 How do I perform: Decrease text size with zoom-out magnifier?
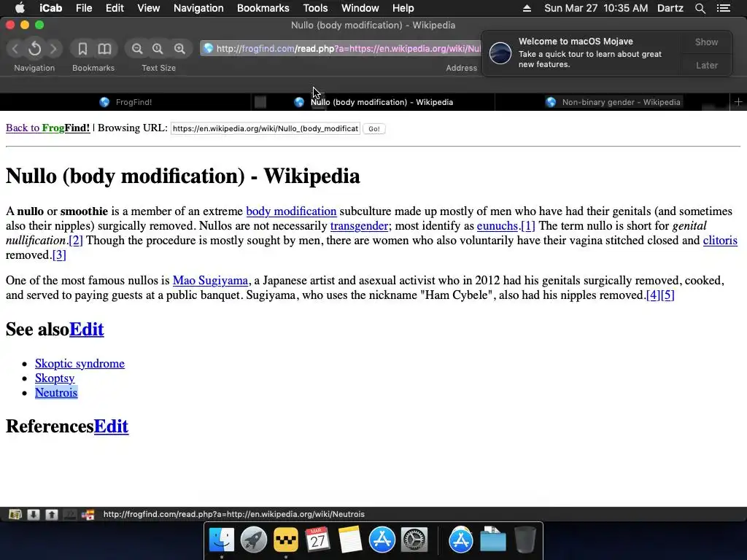tap(136, 49)
